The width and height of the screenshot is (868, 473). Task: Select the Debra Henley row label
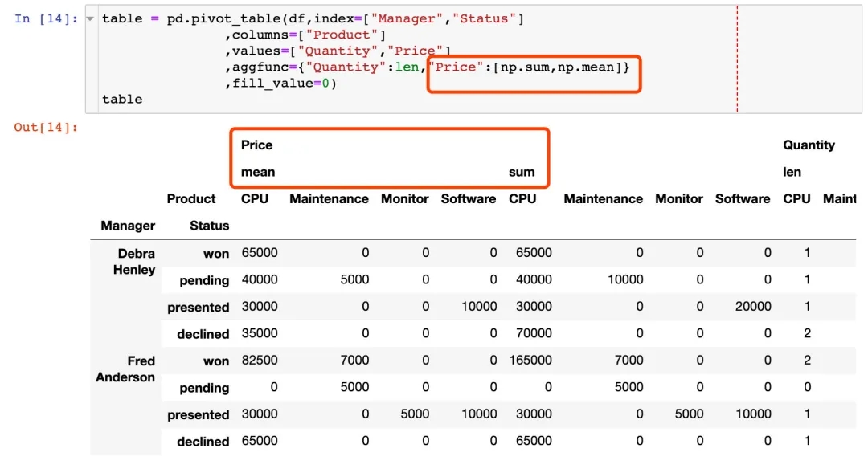click(133, 262)
